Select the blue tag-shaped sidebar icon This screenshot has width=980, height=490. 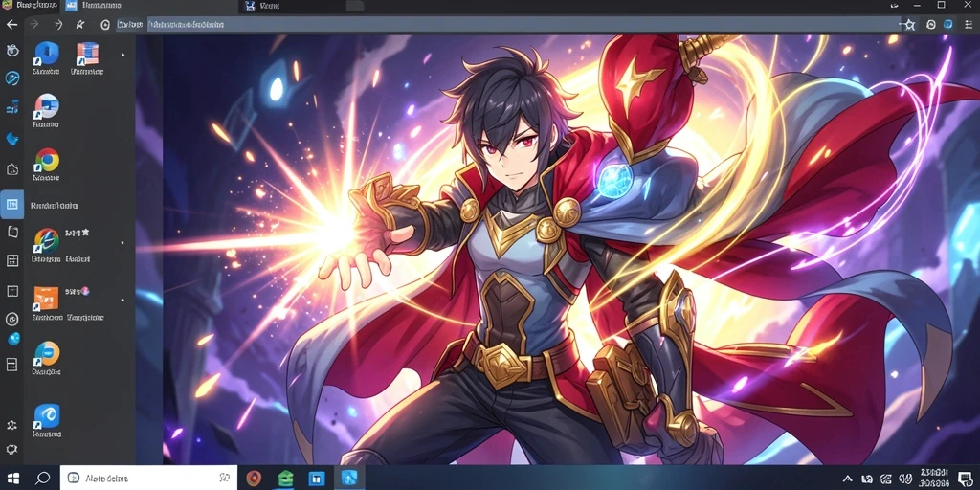11,139
